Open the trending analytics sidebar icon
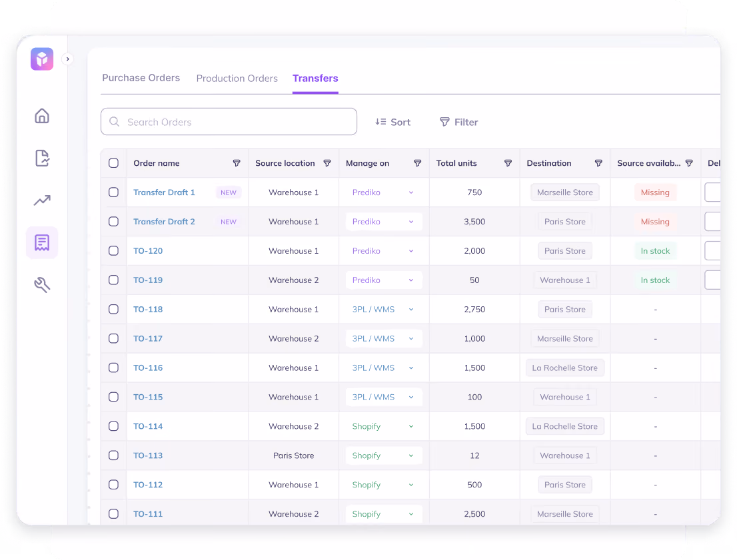 pos(42,200)
